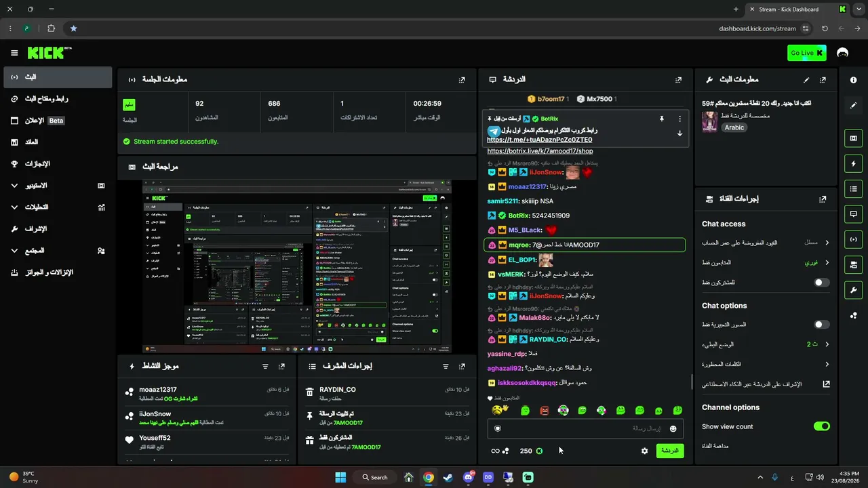The image size is (868, 488).
Task: Click the info icon in the right rail
Action: point(853,80)
